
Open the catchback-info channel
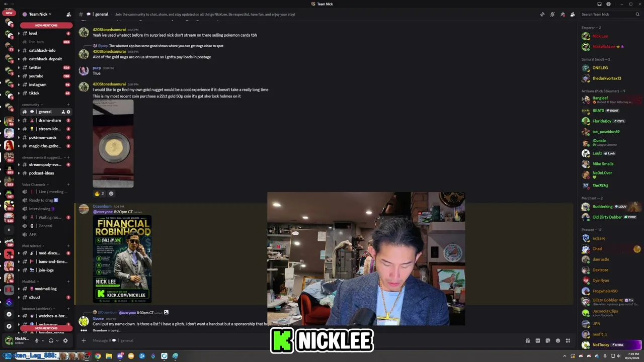pos(45,50)
